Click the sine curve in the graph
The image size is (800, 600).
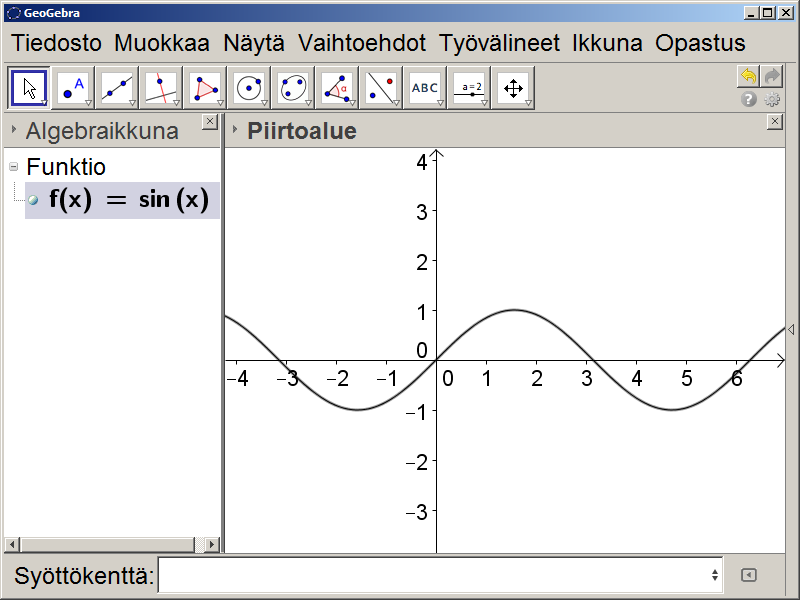point(515,310)
